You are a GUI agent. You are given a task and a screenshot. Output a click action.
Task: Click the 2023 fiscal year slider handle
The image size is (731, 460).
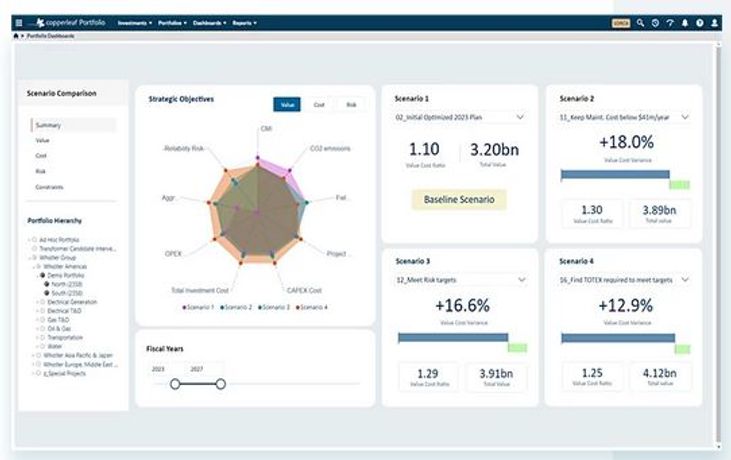(175, 384)
